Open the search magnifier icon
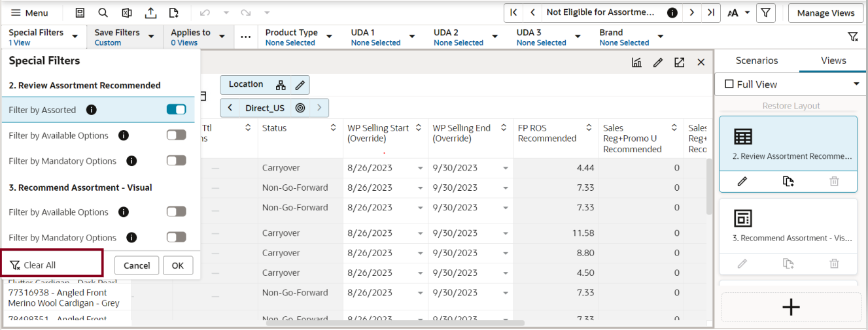 pyautogui.click(x=103, y=12)
